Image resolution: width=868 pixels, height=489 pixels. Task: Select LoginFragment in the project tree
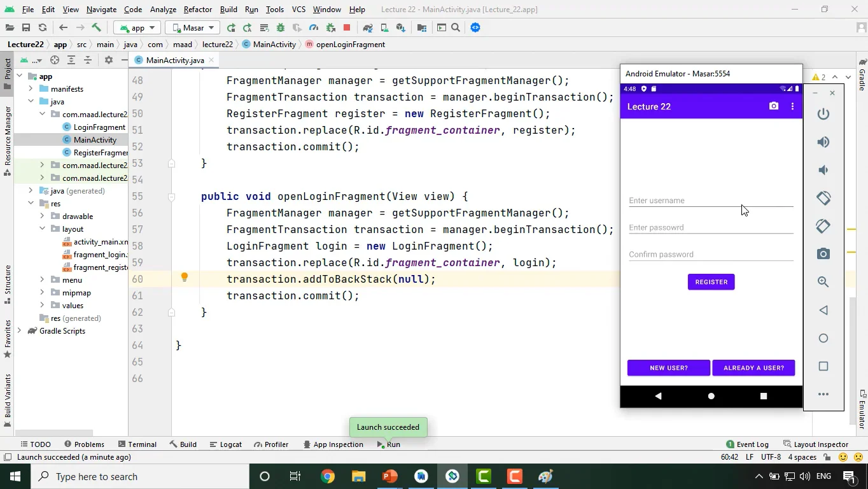[x=99, y=127]
